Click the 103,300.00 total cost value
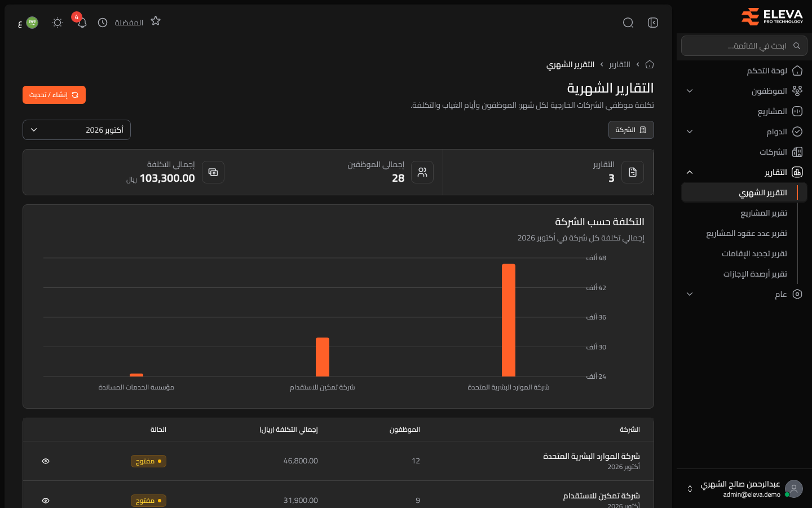 pyautogui.click(x=167, y=178)
